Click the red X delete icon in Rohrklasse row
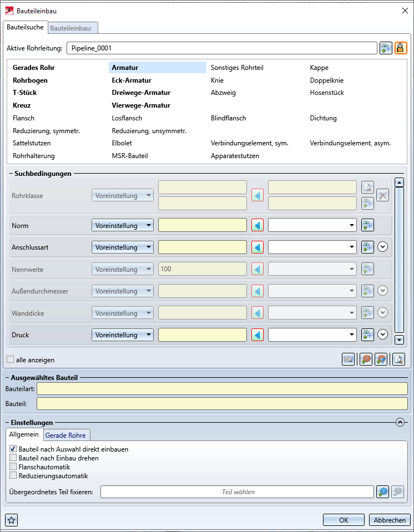 click(x=383, y=195)
